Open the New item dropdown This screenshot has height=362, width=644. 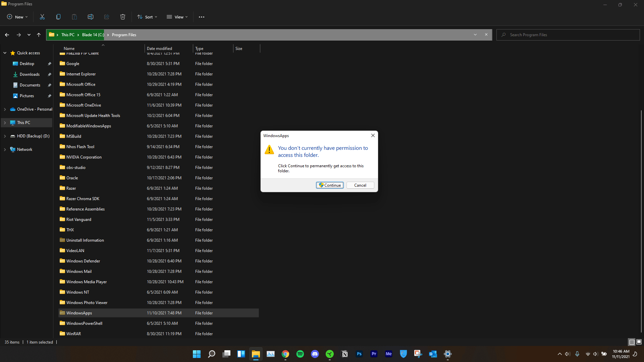coord(17,17)
